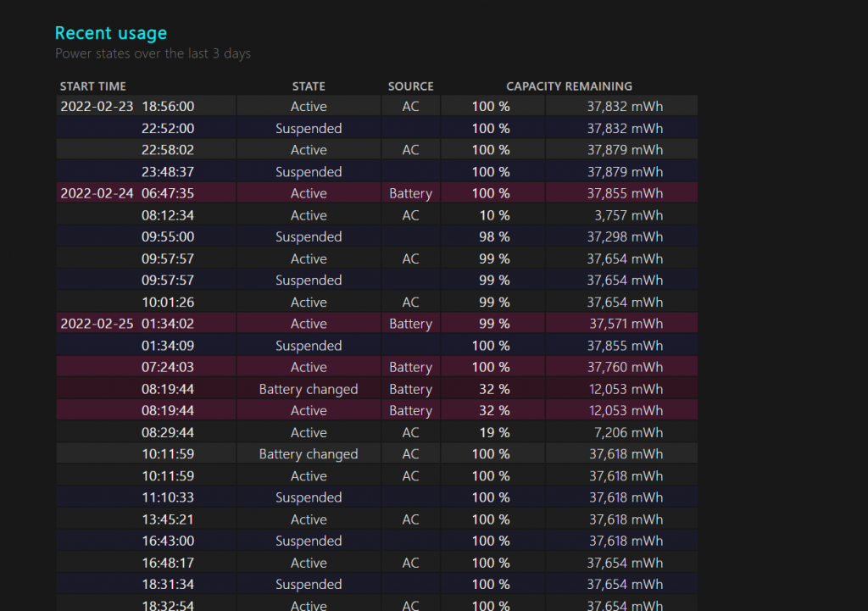868x611 pixels.
Task: Select the 2022-02-24 date cell
Action: click(97, 193)
